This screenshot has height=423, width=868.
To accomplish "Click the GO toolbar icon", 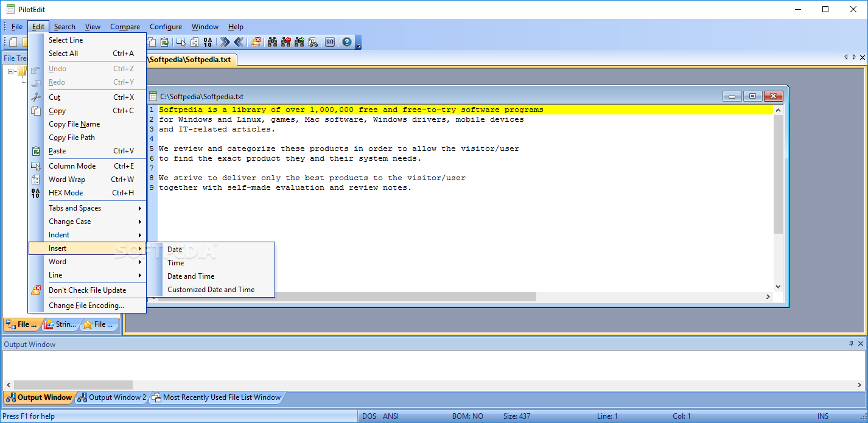I will coord(330,42).
